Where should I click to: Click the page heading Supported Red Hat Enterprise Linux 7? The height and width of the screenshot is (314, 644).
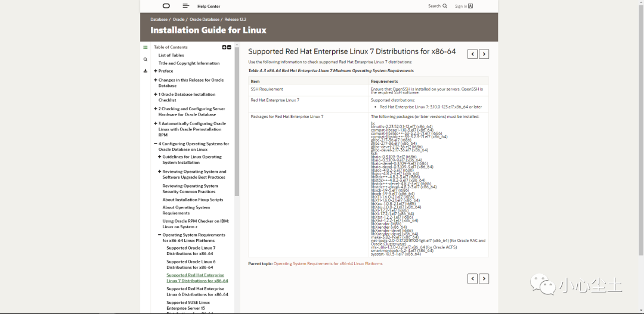click(x=352, y=52)
